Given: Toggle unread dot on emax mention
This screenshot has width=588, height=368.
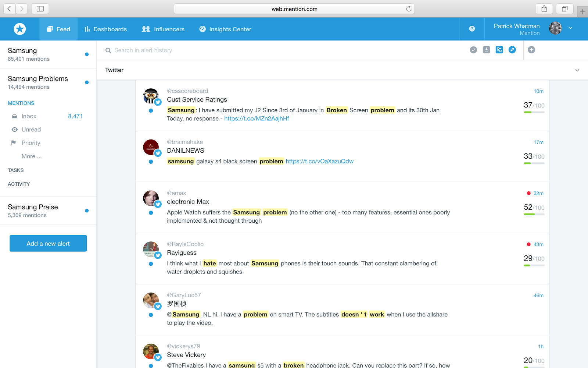Looking at the screenshot, I should tap(151, 213).
